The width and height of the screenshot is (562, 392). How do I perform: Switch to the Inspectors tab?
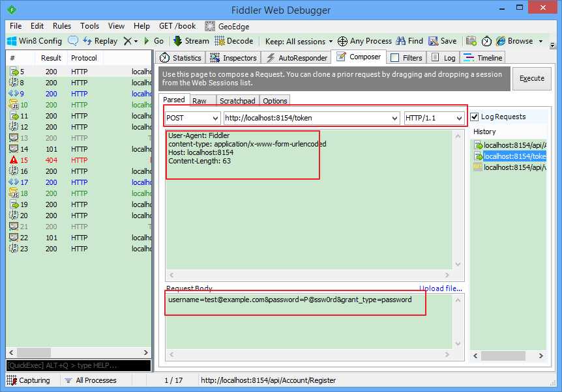coord(233,58)
